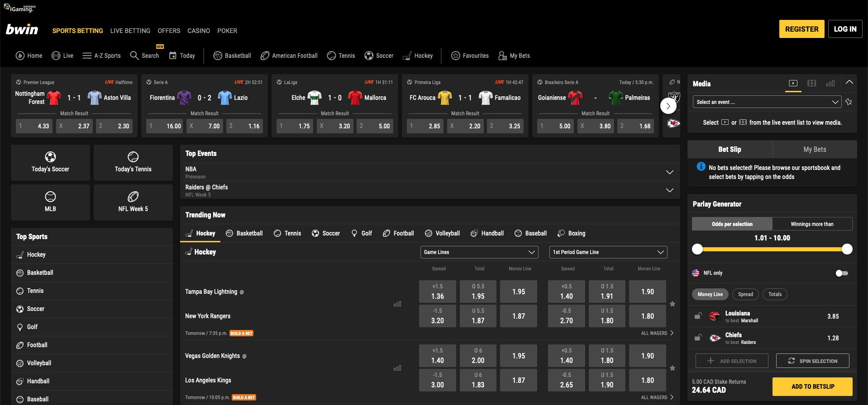Open My Bets in top navigation
Image resolution: width=868 pixels, height=405 pixels.
[514, 56]
